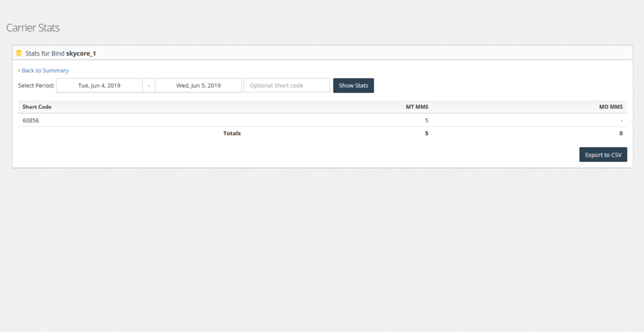The width and height of the screenshot is (644, 332).
Task: Click the Carrier Stats page heading
Action: (x=33, y=28)
